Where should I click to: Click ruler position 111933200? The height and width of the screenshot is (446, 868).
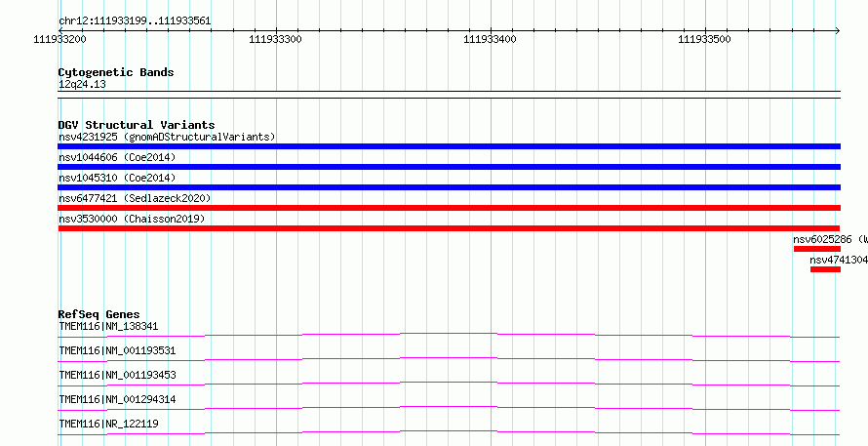click(x=59, y=39)
